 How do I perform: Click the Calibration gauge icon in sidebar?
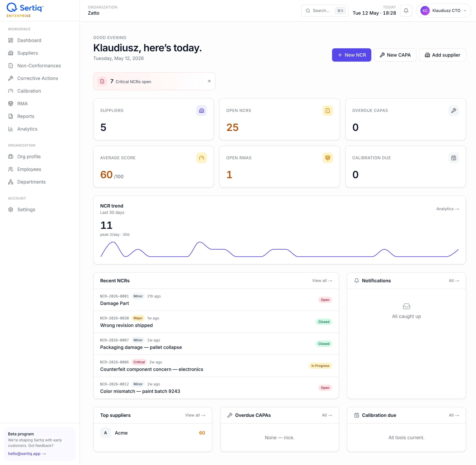tap(10, 91)
